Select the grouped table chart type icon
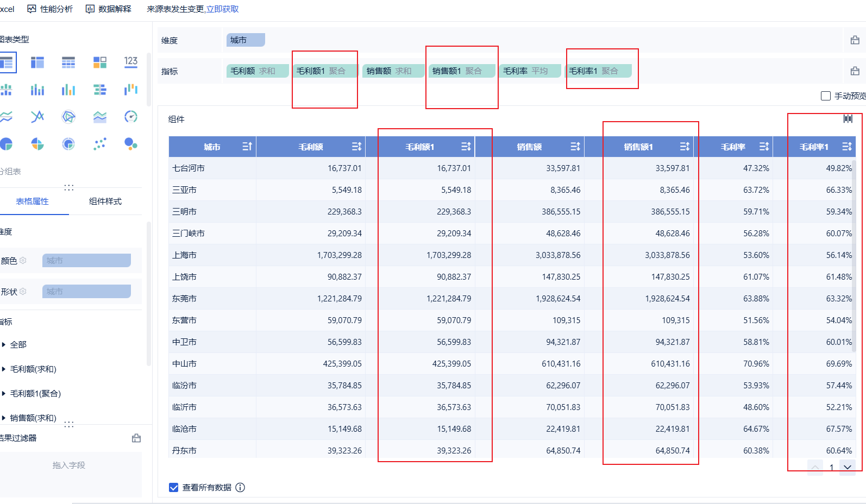The height and width of the screenshot is (504, 866). 7,62
